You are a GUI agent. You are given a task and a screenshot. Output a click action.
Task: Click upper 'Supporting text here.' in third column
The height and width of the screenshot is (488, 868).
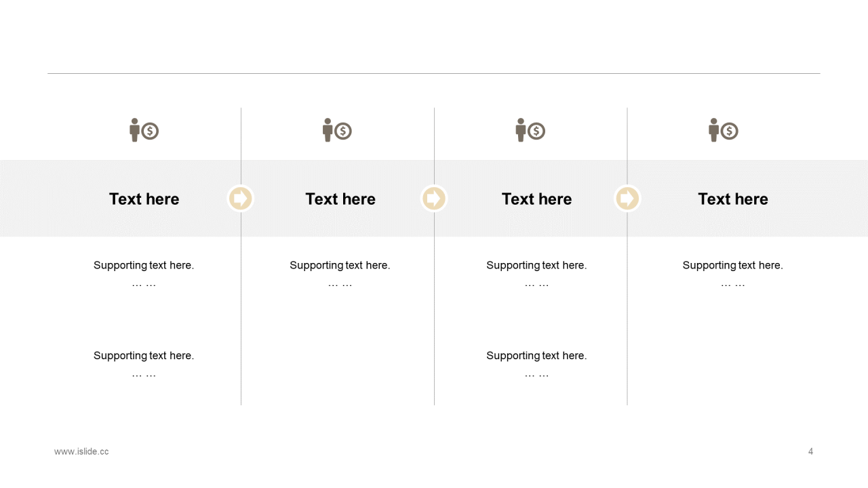click(x=536, y=265)
